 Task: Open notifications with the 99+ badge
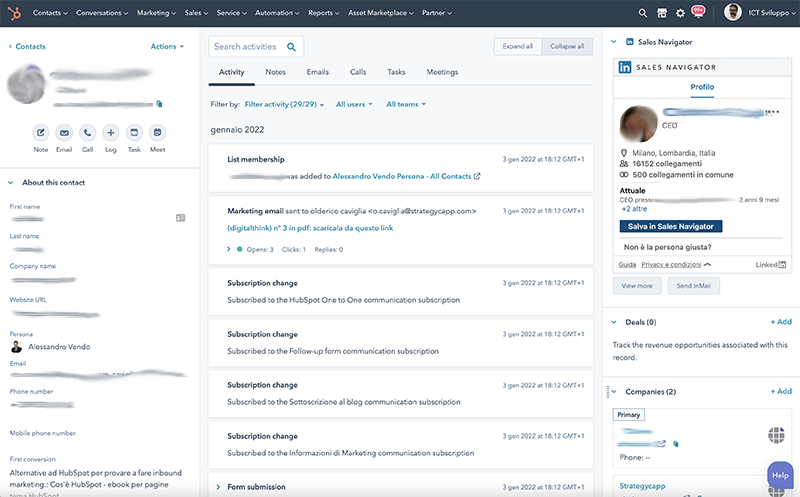pos(697,12)
